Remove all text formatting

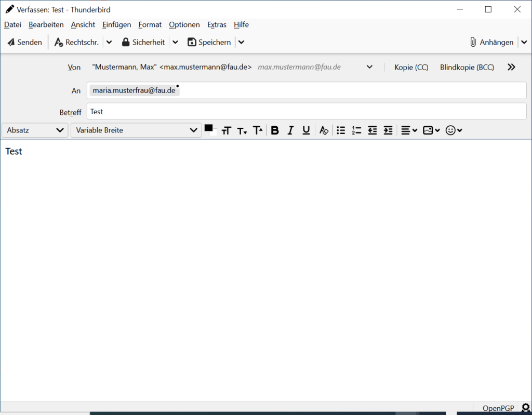tap(323, 130)
